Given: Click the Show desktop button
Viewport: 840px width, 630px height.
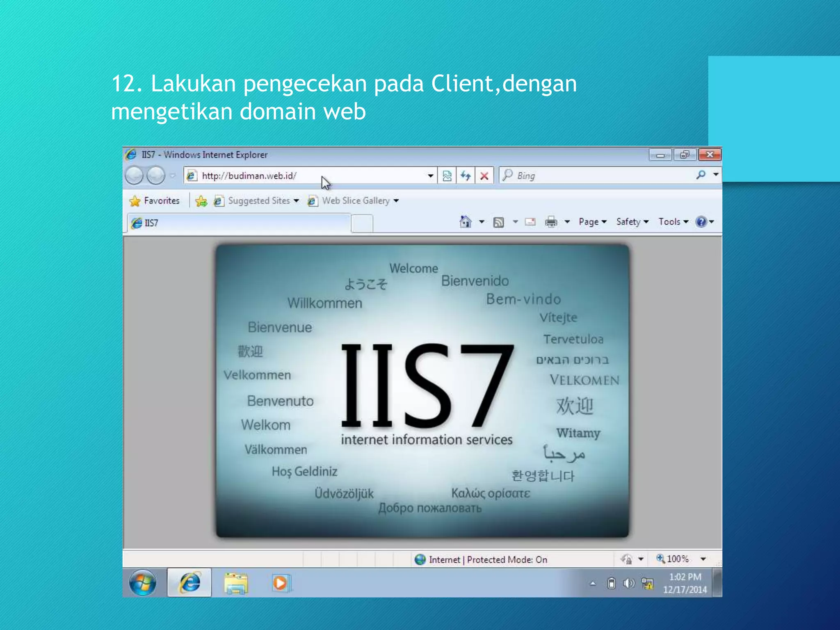Looking at the screenshot, I should pos(717,583).
